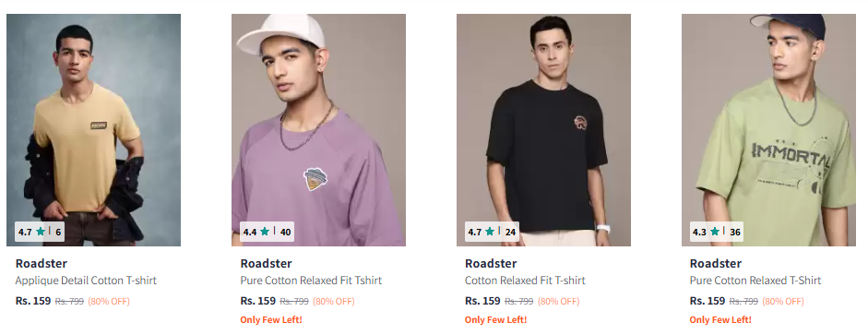The height and width of the screenshot is (335, 868).
Task: Open the green IMMORTAL T-shirt product image
Action: [x=768, y=129]
